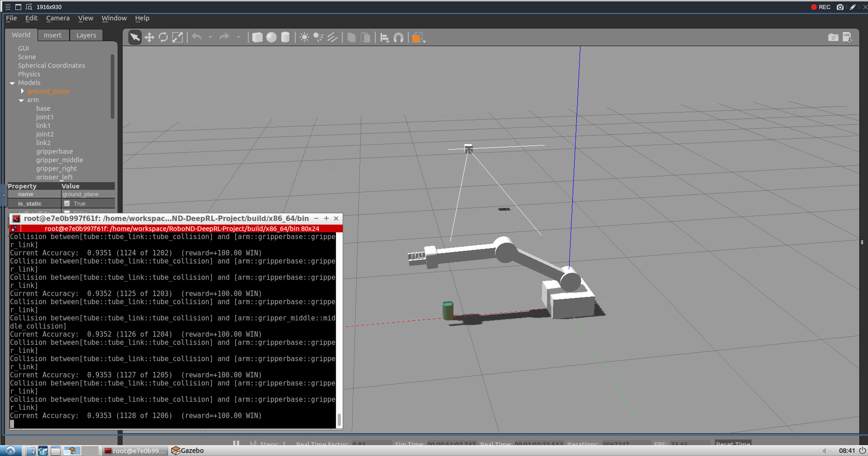Open the Camera menu
This screenshot has width=868, height=456.
tap(58, 18)
